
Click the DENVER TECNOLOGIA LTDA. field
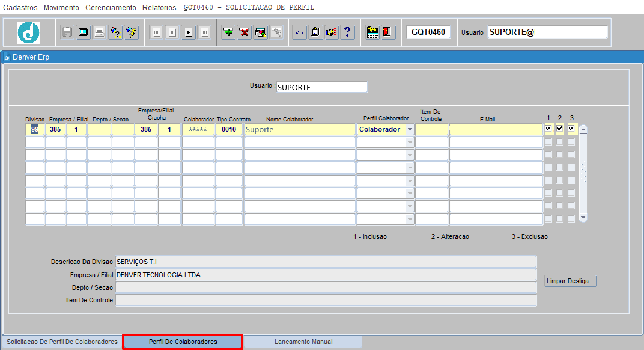coord(326,275)
